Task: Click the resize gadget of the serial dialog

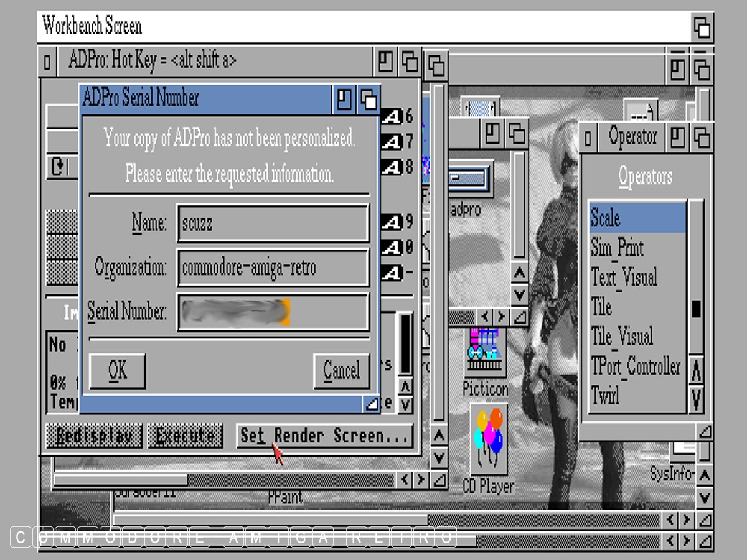Action: click(371, 404)
